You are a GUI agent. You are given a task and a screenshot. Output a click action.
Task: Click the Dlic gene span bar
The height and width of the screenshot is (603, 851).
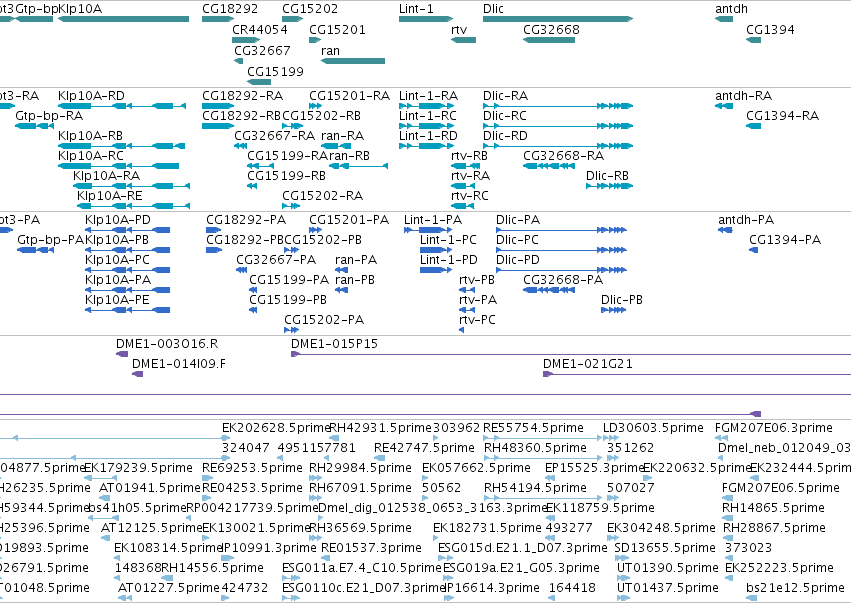pyautogui.click(x=558, y=19)
